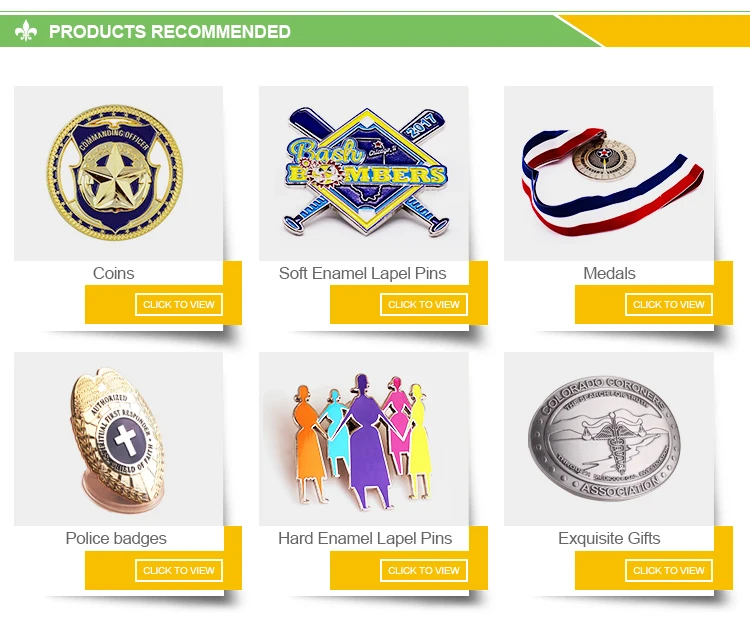Click the Products Recommended header text
This screenshot has height=627, width=750.
tap(170, 32)
